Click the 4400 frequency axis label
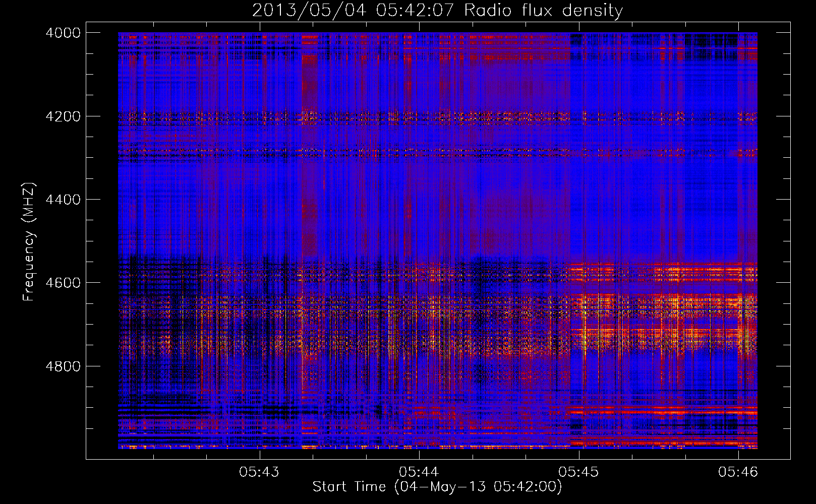Screen dimensions: 816x504 coord(63,200)
